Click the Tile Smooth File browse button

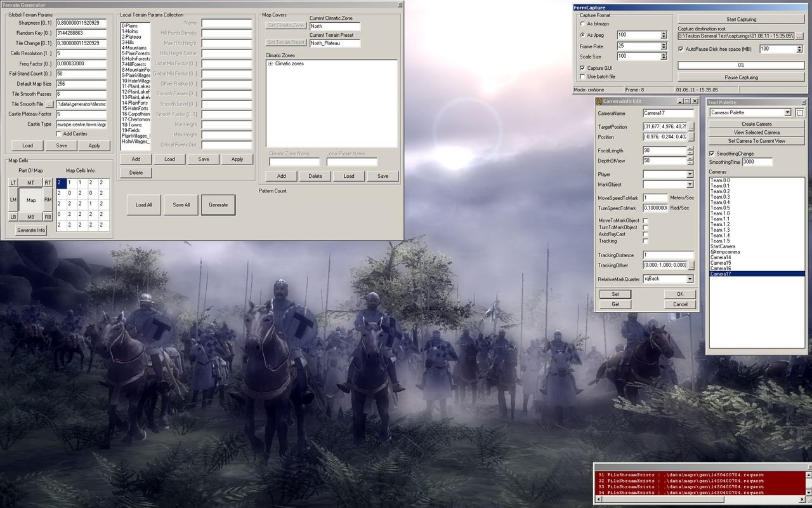click(49, 104)
